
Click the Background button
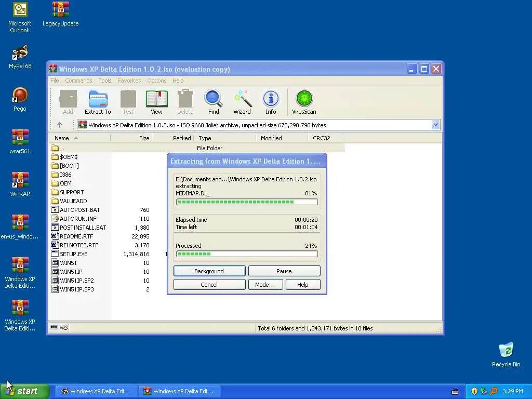point(209,271)
